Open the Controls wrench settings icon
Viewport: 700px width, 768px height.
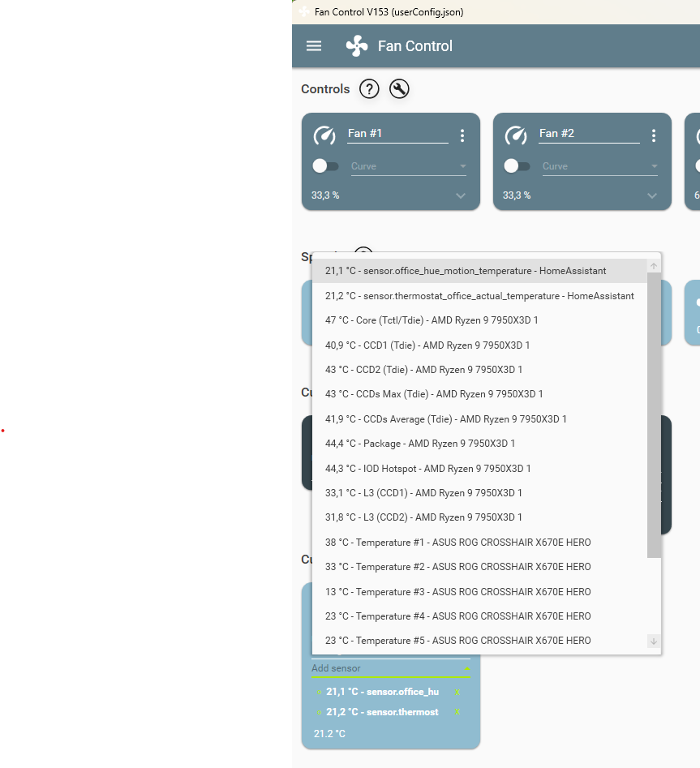pos(399,89)
